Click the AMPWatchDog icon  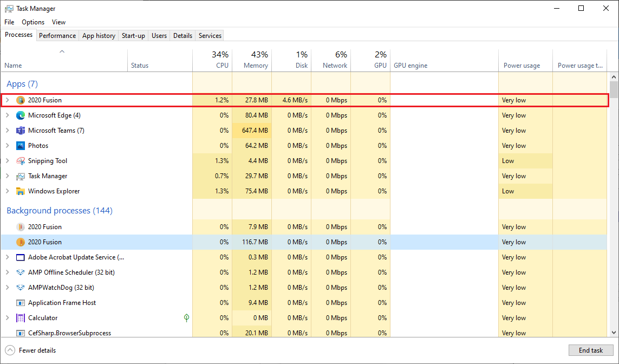[x=21, y=288]
